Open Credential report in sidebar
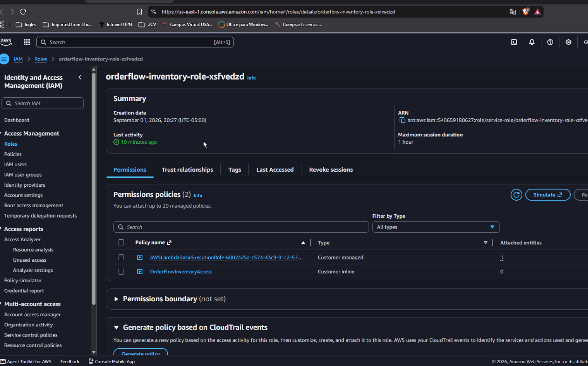This screenshot has height=366, width=588. coord(24,291)
